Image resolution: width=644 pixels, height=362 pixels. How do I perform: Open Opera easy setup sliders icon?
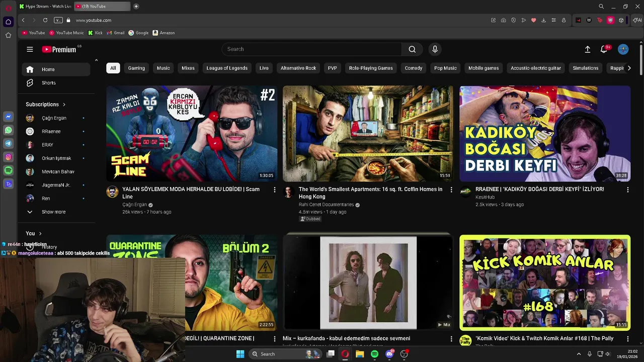(x=553, y=20)
